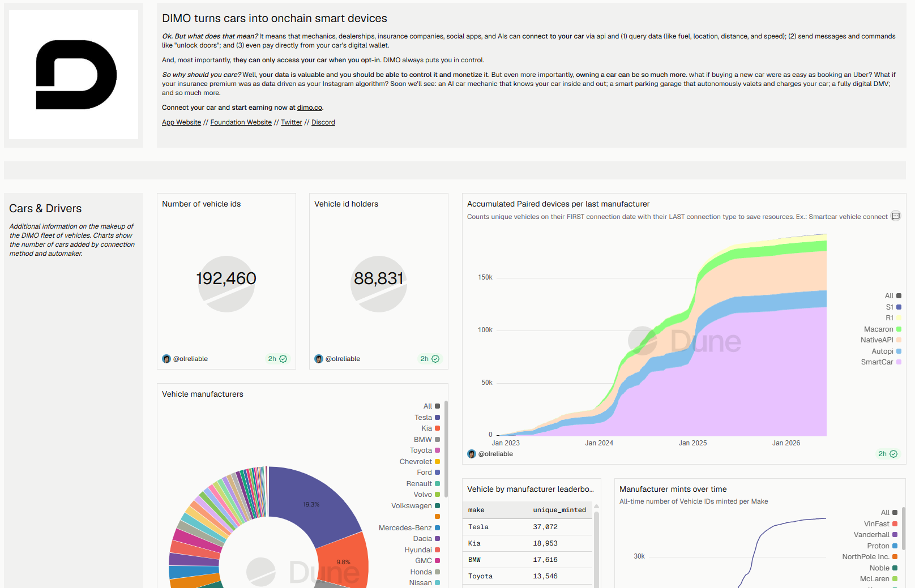Click the 192,460 vehicle ids counter

[x=226, y=278]
